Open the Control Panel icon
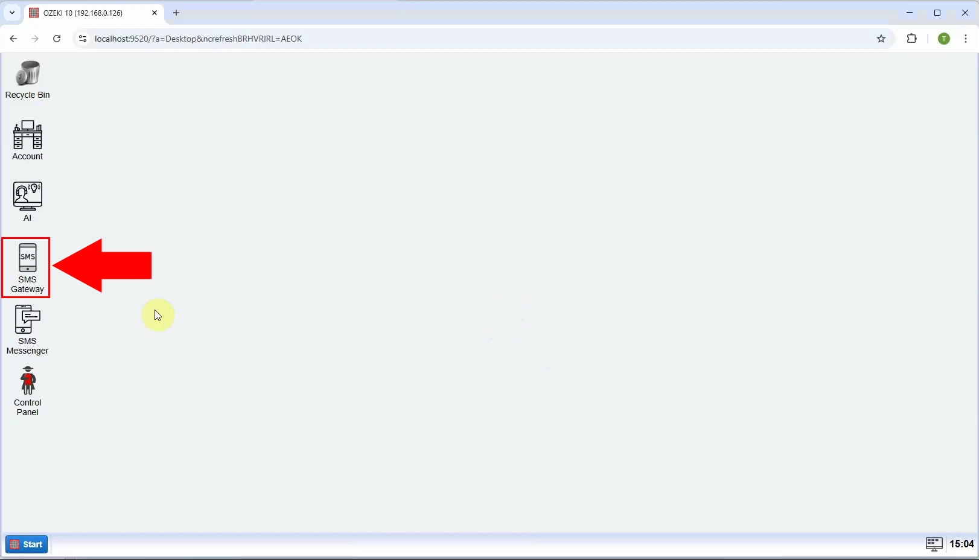 tap(27, 392)
